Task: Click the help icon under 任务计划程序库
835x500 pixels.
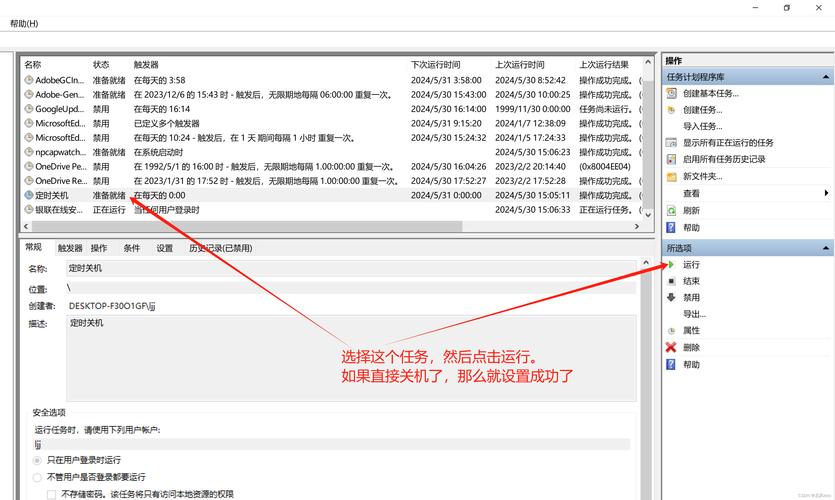Action: (671, 227)
